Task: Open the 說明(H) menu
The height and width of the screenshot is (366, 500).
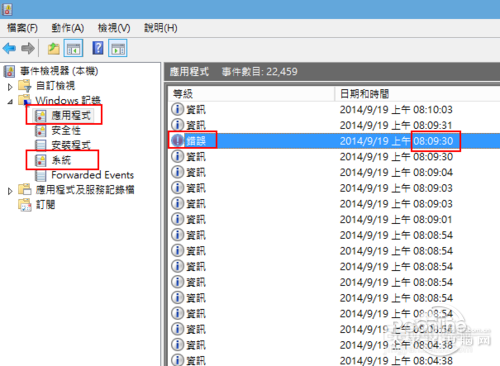Action: point(161,28)
